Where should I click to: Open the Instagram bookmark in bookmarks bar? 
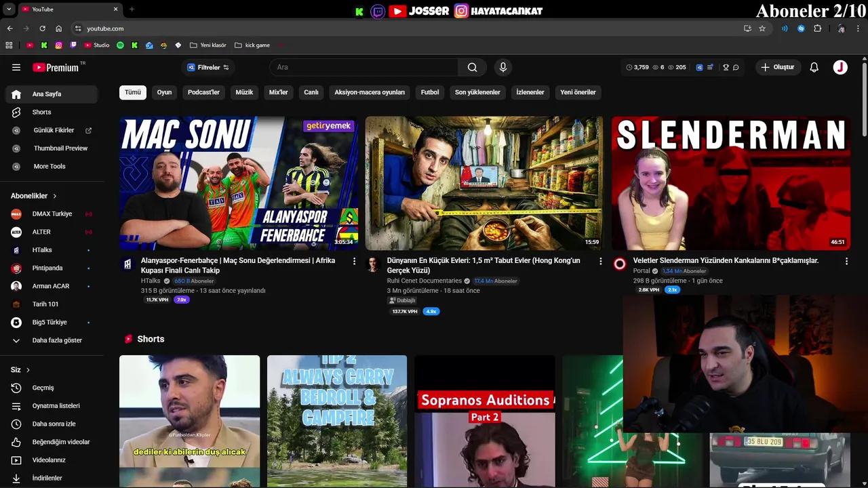point(59,45)
